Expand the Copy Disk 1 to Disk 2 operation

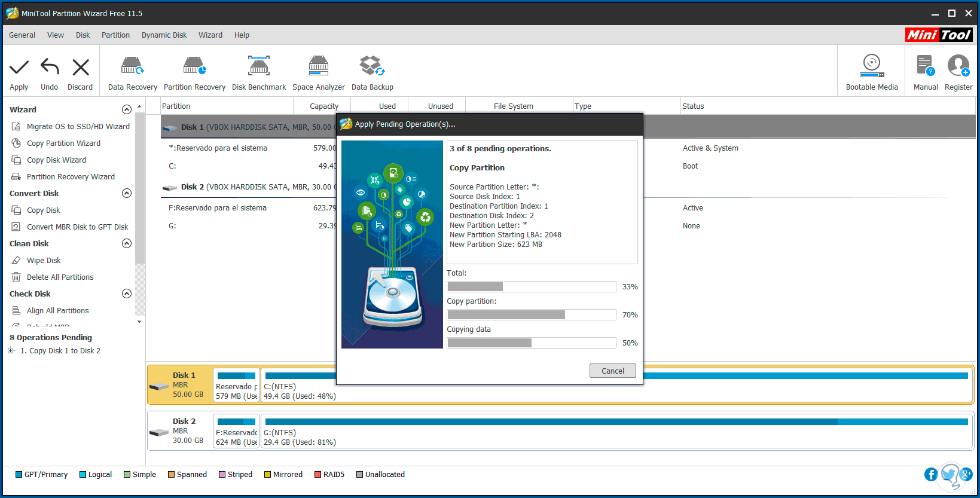point(10,351)
